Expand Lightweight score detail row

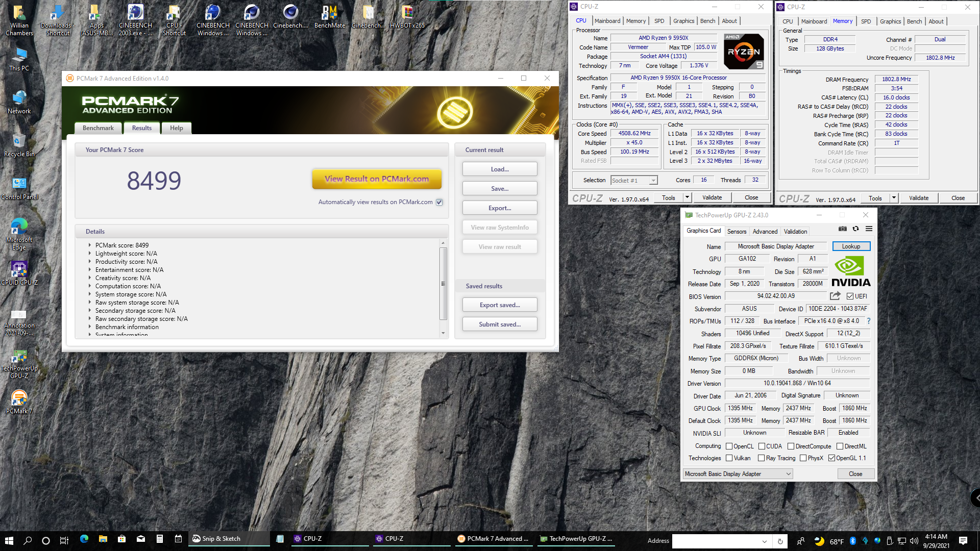click(x=90, y=253)
